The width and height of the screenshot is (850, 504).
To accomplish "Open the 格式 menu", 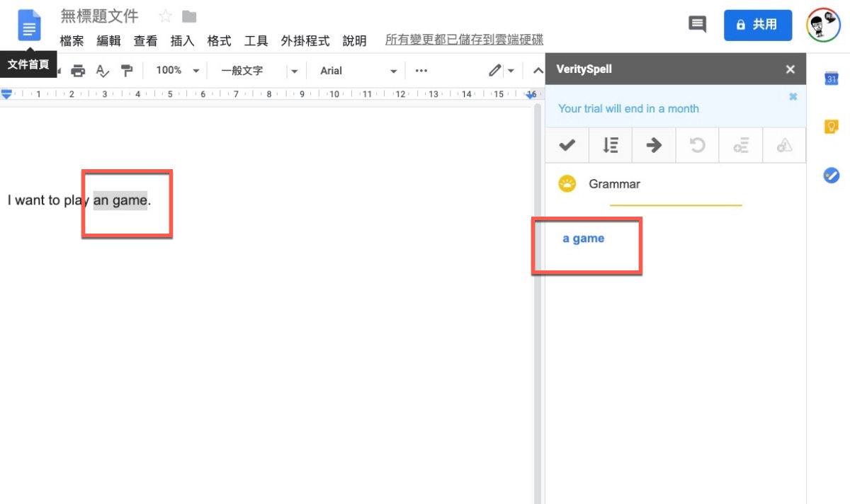I will click(219, 40).
